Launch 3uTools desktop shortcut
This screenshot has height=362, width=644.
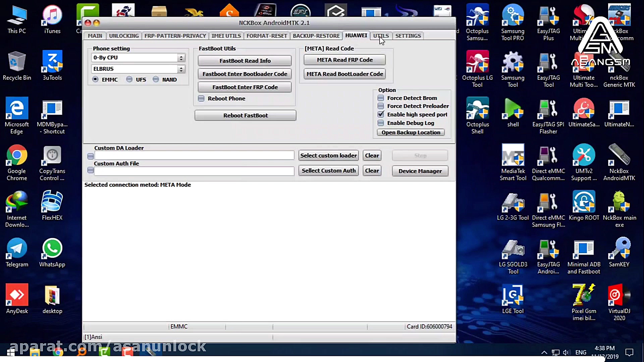tap(52, 66)
